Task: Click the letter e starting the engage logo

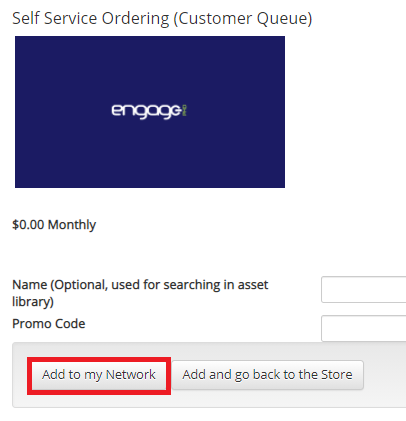Action: (117, 110)
